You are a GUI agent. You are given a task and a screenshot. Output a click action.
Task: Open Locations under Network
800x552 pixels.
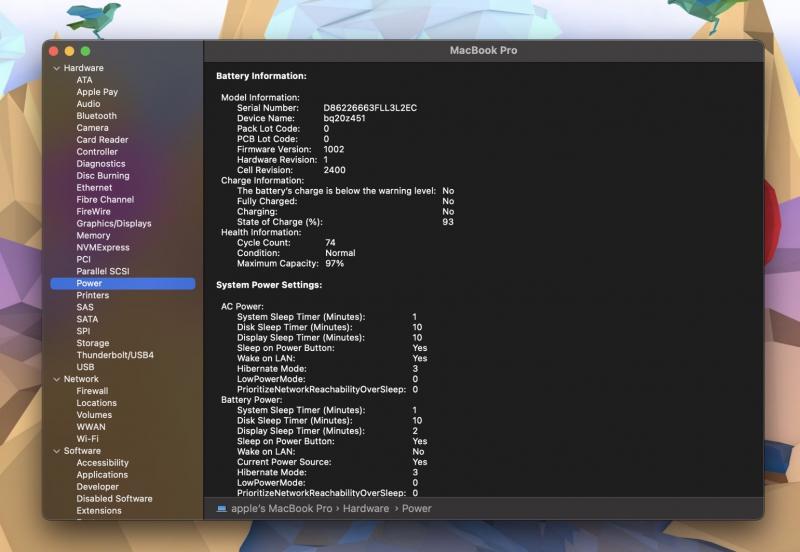pyautogui.click(x=96, y=403)
